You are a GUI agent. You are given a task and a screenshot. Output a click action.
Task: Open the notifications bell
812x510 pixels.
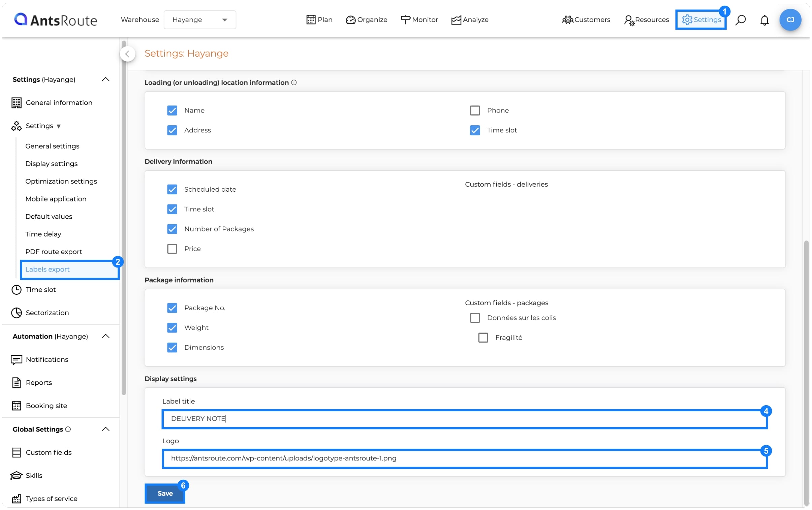[764, 20]
